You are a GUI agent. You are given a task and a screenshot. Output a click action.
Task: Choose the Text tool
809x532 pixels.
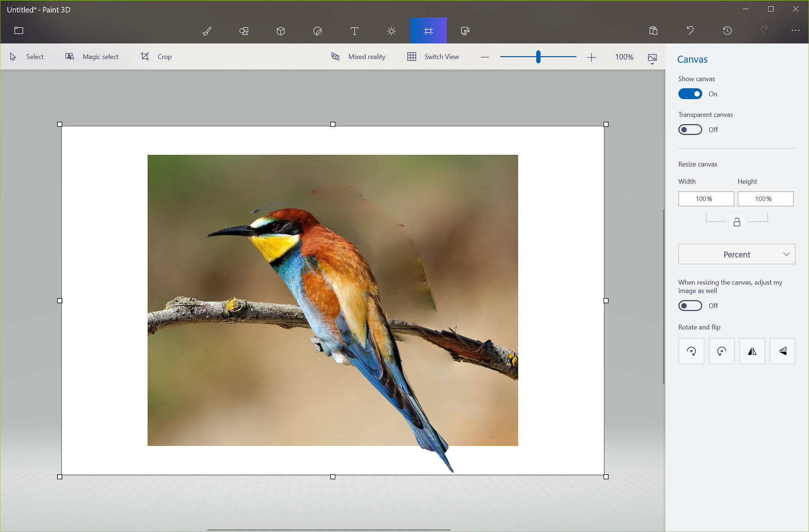point(354,31)
